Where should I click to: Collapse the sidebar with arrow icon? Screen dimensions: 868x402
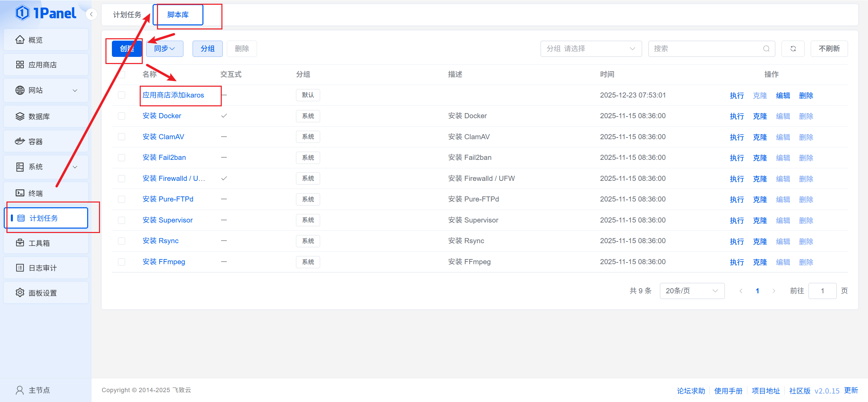91,14
